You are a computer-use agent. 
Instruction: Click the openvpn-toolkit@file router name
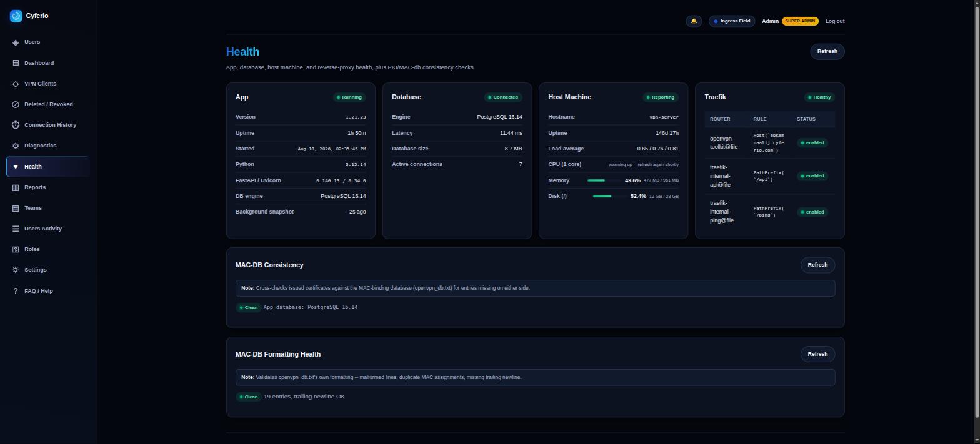[724, 143]
